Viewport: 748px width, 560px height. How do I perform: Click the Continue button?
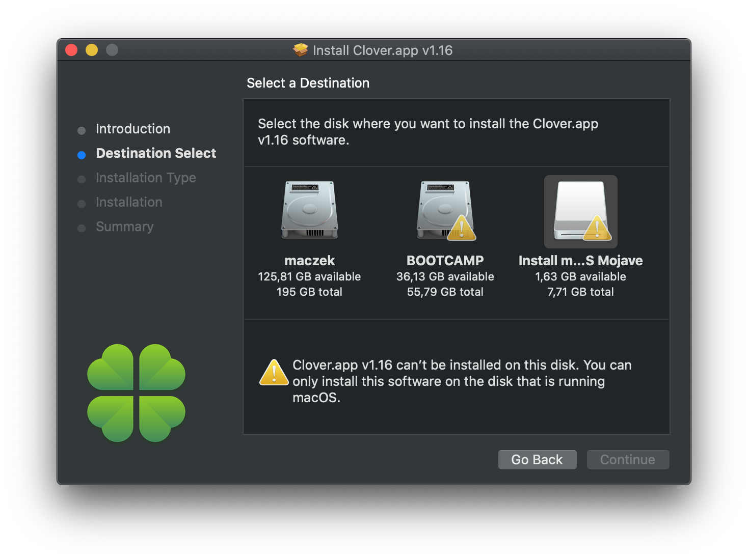point(628,460)
